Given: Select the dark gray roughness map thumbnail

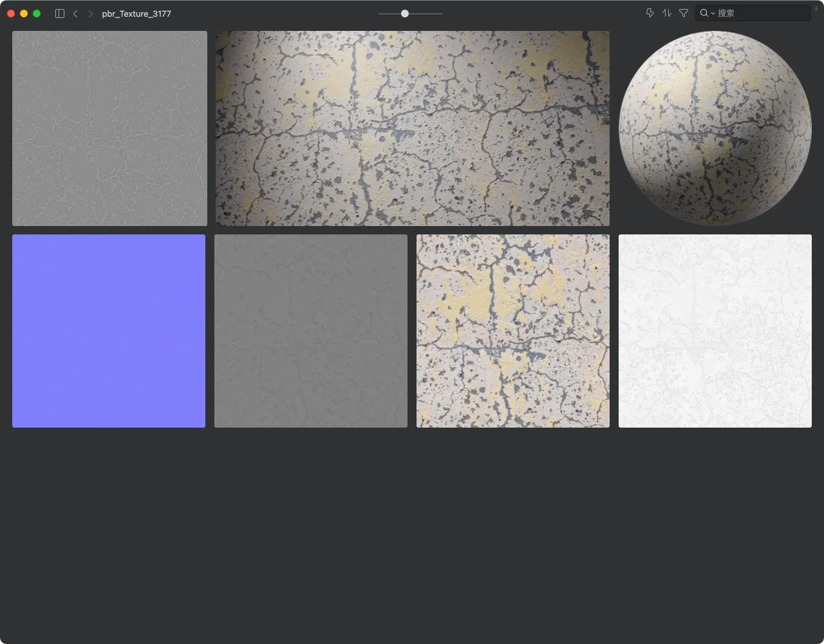Looking at the screenshot, I should point(311,331).
